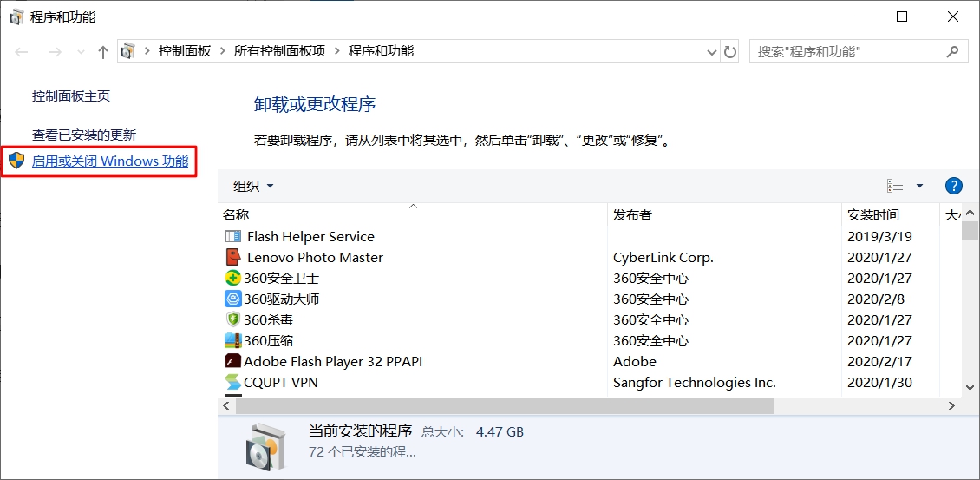This screenshot has width=980, height=480.
Task: Select the 360安全卫士 icon
Action: coord(233,278)
